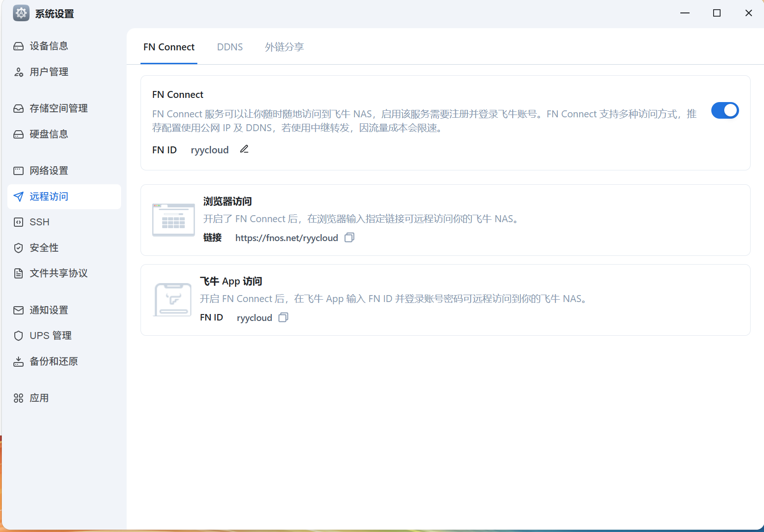Viewport: 764px width, 532px height.
Task: Click the 浏览器访问 heading
Action: 227,201
